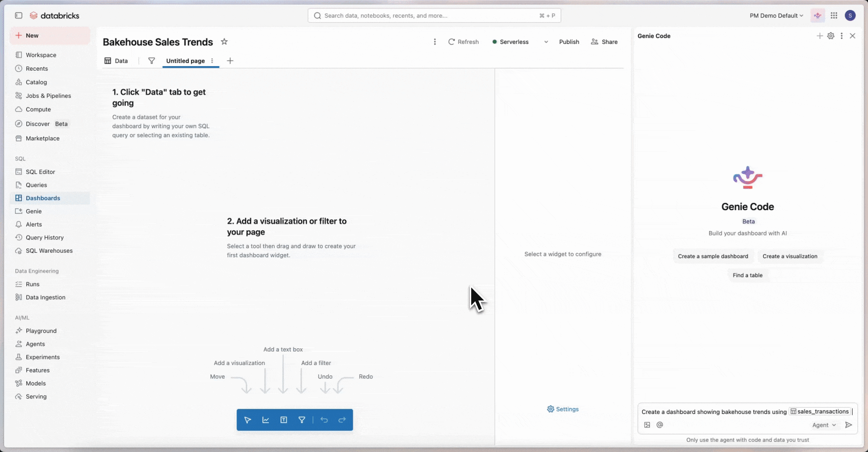
Task: Attach an image in the Genie chat input
Action: (x=647, y=425)
